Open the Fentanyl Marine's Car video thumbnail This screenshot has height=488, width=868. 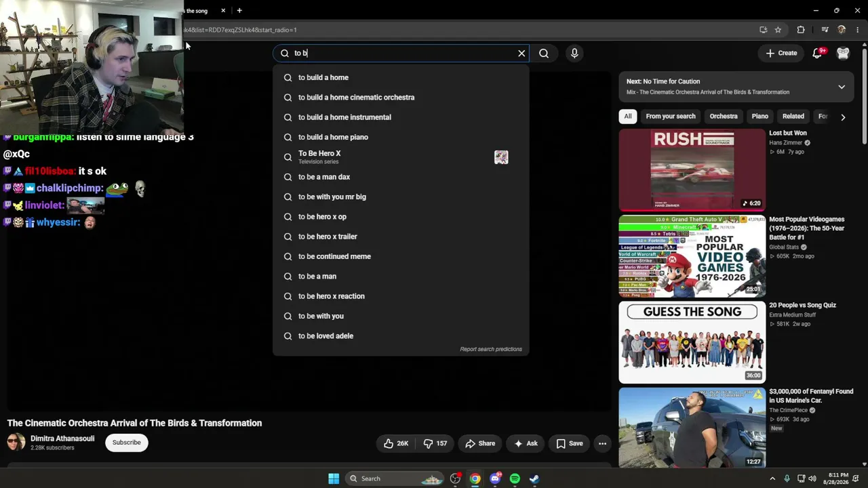pyautogui.click(x=692, y=428)
